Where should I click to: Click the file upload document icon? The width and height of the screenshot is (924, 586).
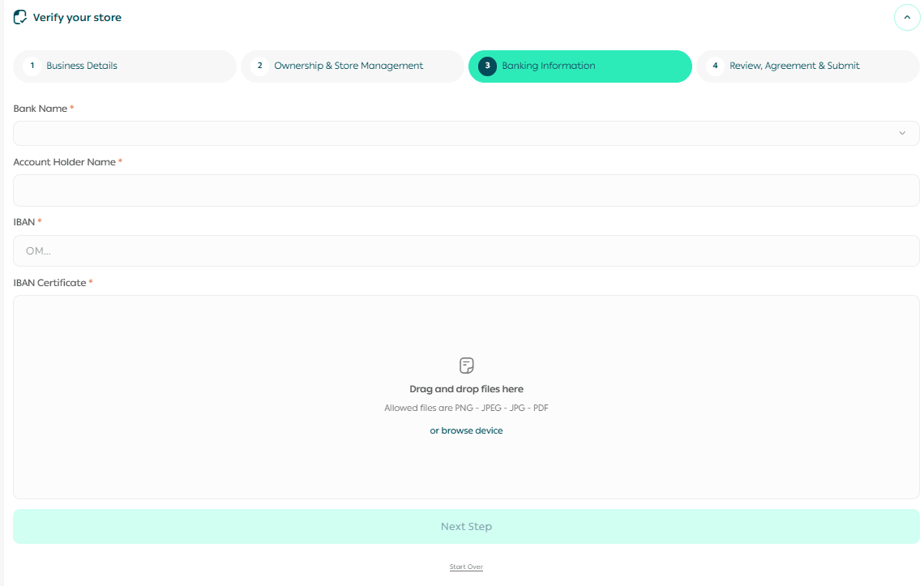point(466,366)
